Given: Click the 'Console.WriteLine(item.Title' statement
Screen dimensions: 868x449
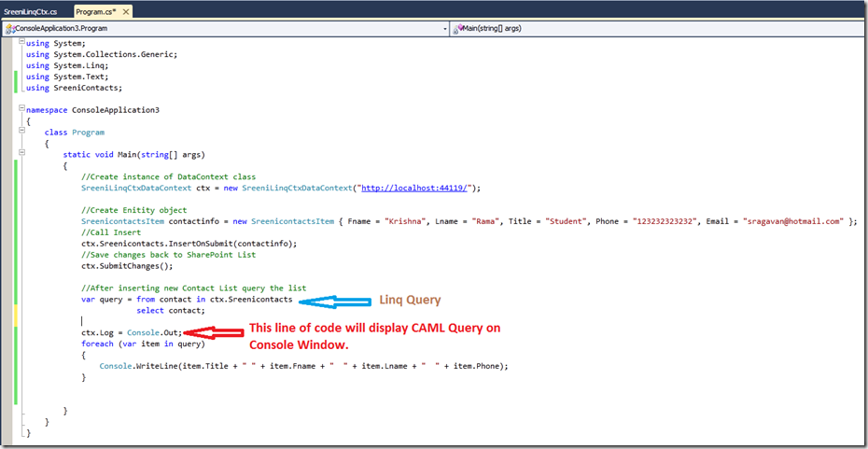Looking at the screenshot, I should tap(303, 366).
